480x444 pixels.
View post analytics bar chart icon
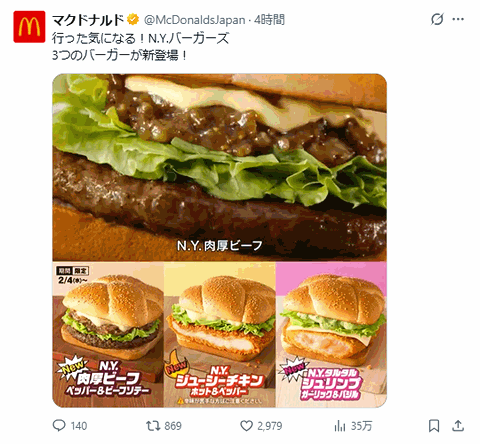click(x=340, y=426)
